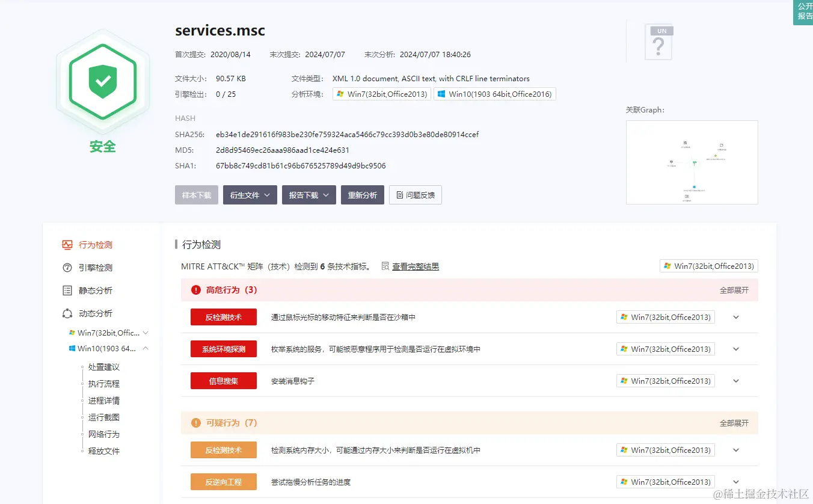Expand the 检测系统内存大小 behavior row
The width and height of the screenshot is (813, 504).
[736, 450]
